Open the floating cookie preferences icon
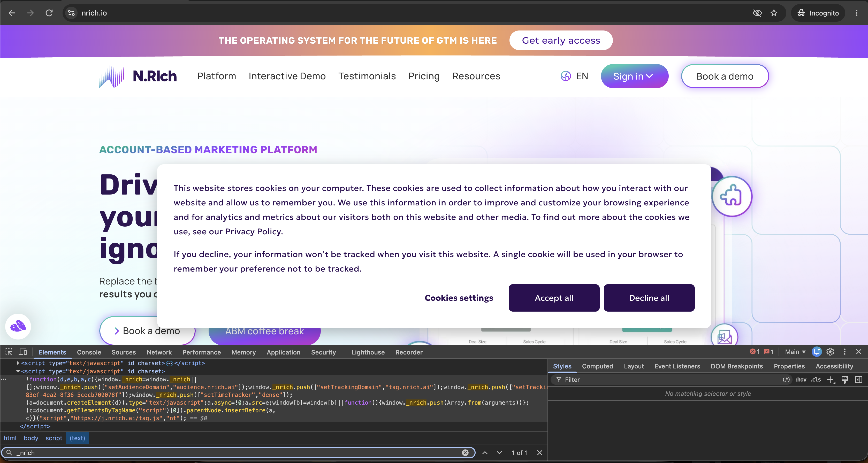 click(x=18, y=326)
